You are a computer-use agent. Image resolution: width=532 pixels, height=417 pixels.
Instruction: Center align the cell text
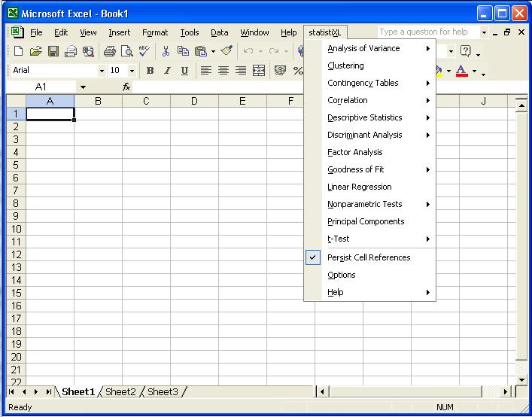pyautogui.click(x=223, y=71)
